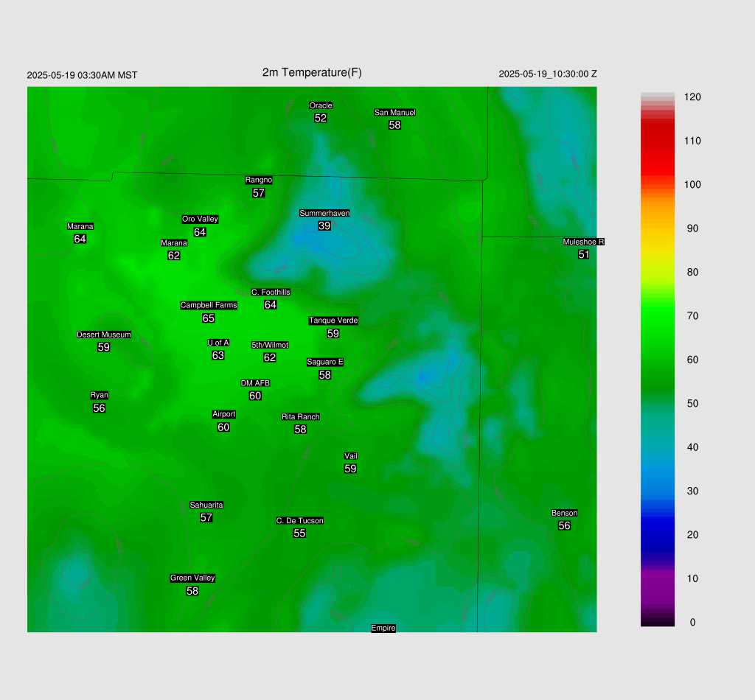Select the 100 colorbar tick label
Image resolution: width=755 pixels, height=700 pixels.
tap(692, 185)
